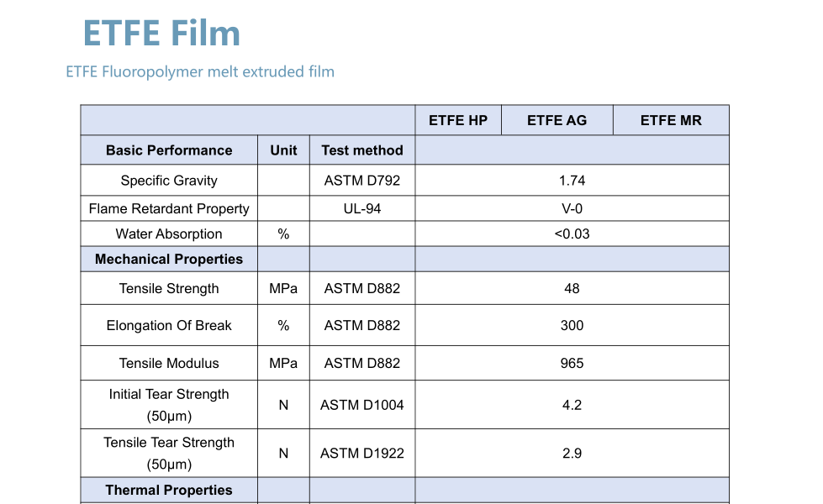Screen dimensions: 823x504
Task: Click the ASTM D1004 test method cell
Action: click(362, 405)
